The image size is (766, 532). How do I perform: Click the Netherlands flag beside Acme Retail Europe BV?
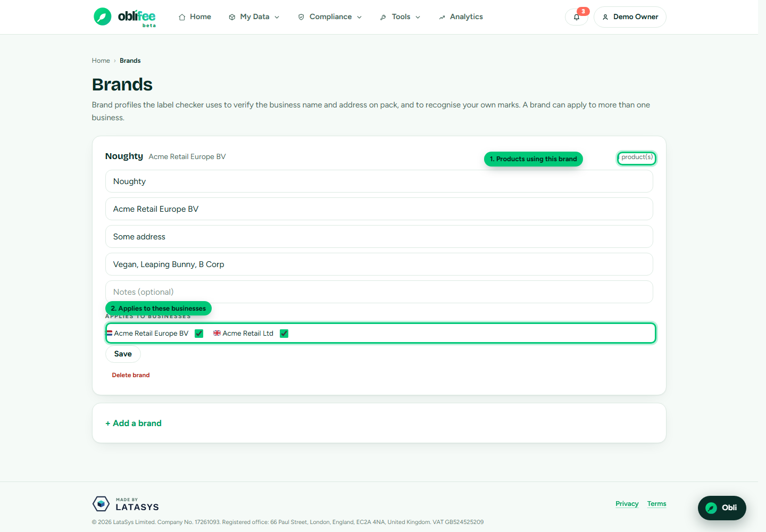[109, 333]
